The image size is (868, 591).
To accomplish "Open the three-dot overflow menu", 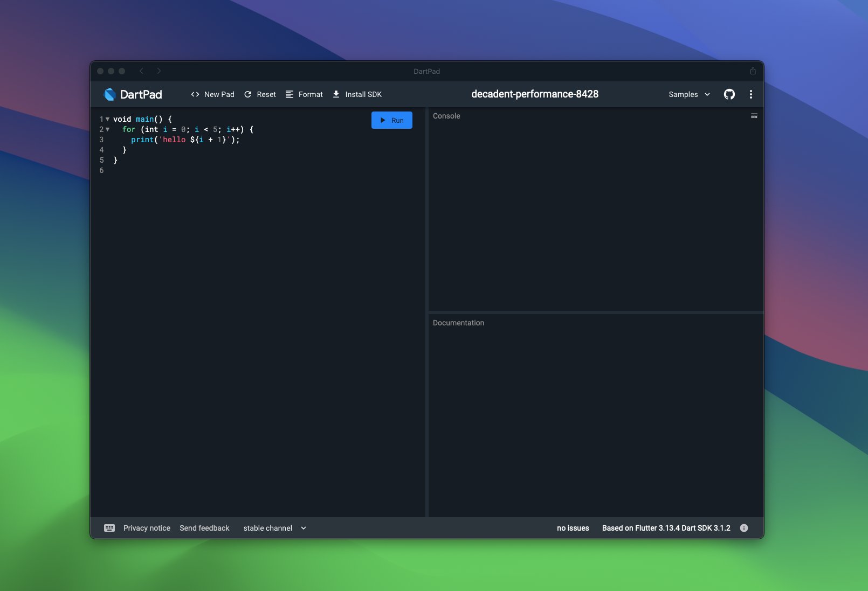I will pyautogui.click(x=750, y=94).
